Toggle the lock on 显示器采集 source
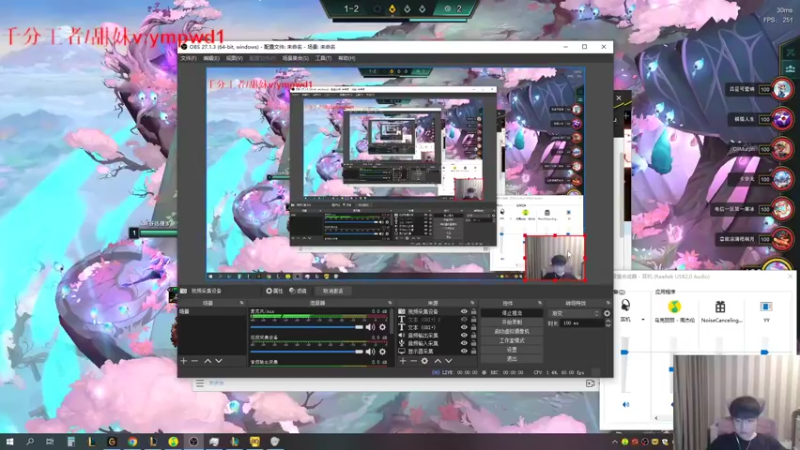Viewport: 800px width, 450px height. pyautogui.click(x=473, y=352)
